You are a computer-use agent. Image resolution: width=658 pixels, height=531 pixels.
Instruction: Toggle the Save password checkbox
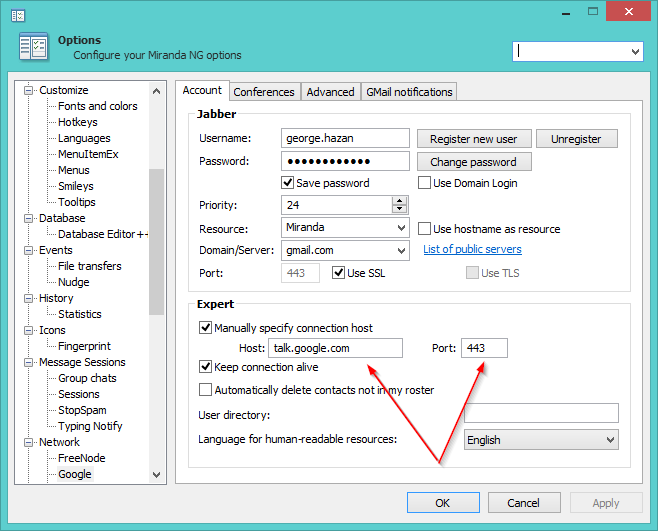[288, 183]
